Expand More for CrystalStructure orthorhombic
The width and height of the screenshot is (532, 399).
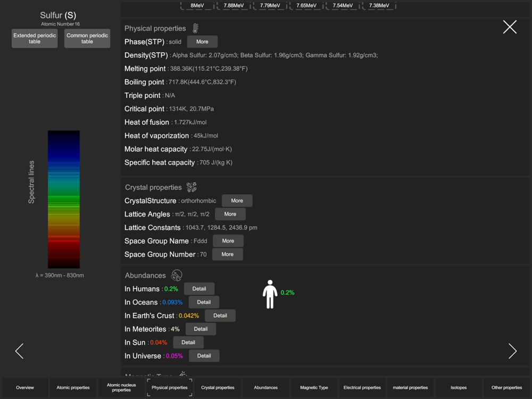(x=237, y=201)
